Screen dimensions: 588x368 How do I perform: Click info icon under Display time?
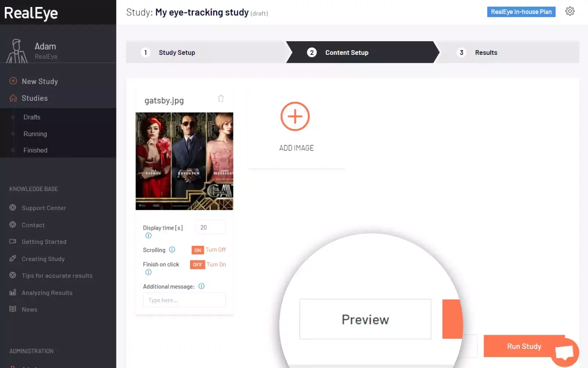[x=148, y=236]
